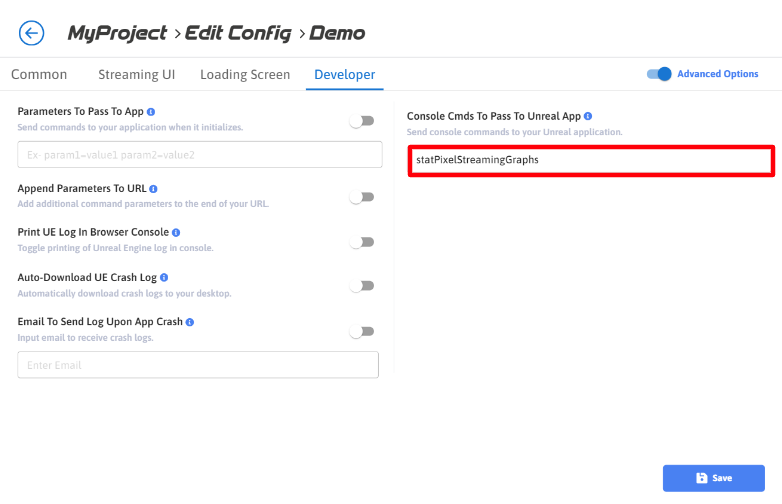Click the MyProject breadcrumb link
This screenshot has width=782, height=504.
117,33
